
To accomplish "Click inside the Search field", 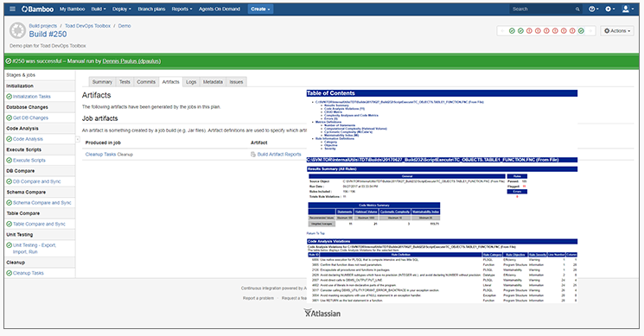I will pyautogui.click(x=542, y=9).
